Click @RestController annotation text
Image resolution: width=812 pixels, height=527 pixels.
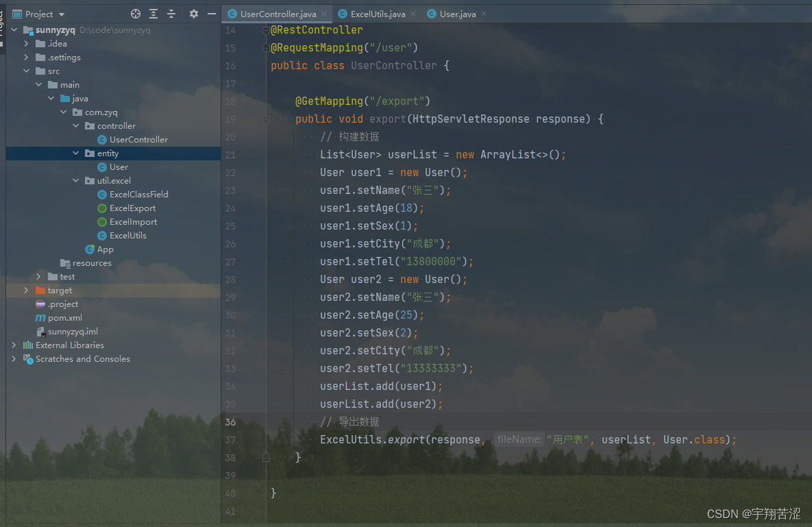[317, 30]
